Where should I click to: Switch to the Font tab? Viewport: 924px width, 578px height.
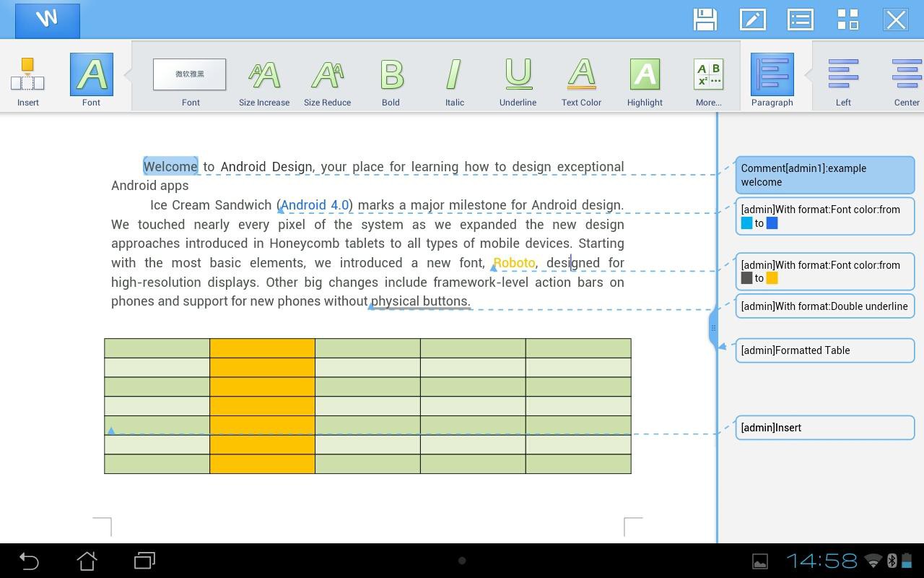tap(91, 81)
